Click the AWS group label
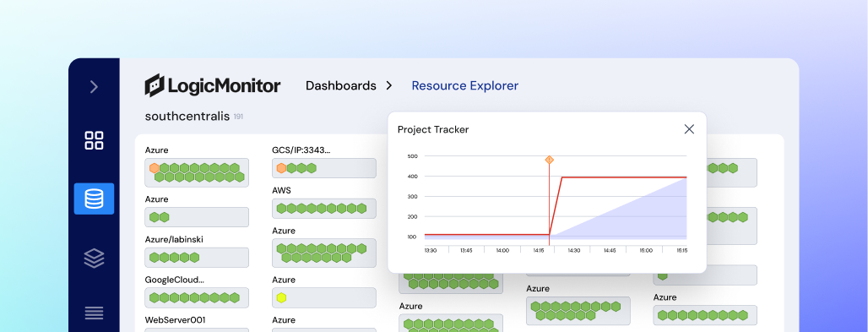Viewport: 868px width, 332px height. pos(282,191)
